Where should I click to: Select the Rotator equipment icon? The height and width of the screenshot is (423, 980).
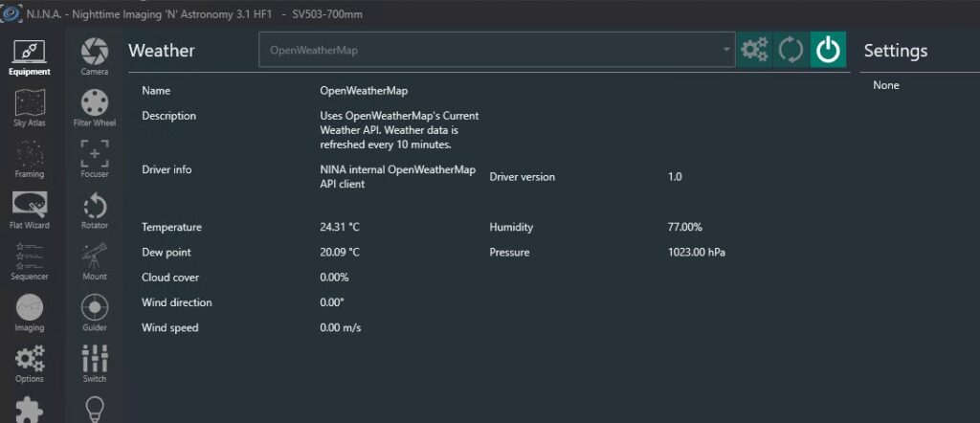pyautogui.click(x=95, y=210)
